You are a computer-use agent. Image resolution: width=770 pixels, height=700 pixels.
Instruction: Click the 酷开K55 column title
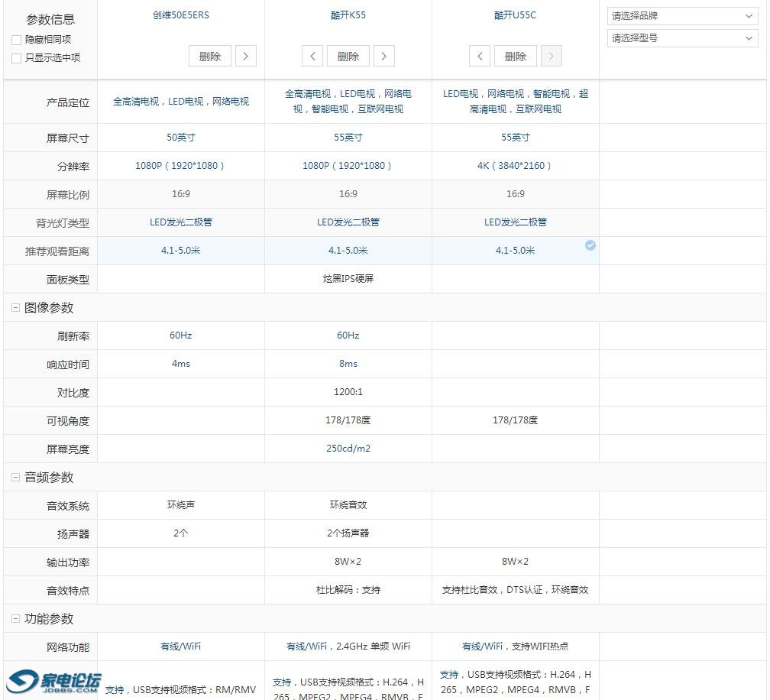pyautogui.click(x=348, y=15)
